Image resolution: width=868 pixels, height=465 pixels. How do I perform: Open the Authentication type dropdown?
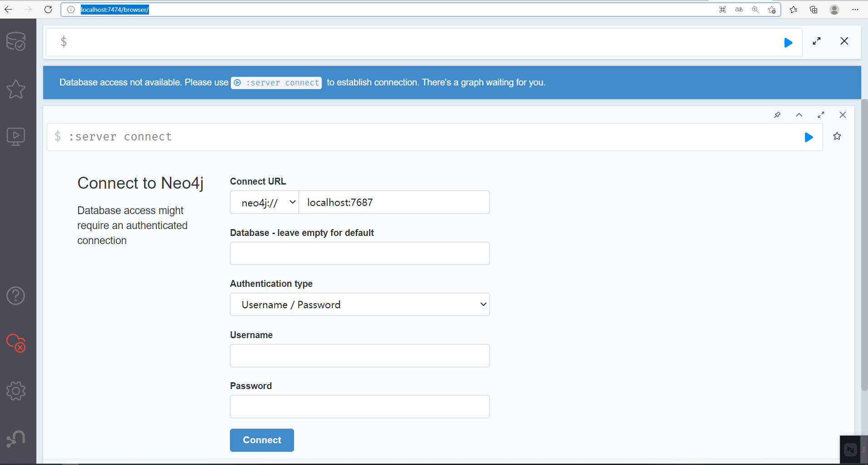[x=360, y=305]
